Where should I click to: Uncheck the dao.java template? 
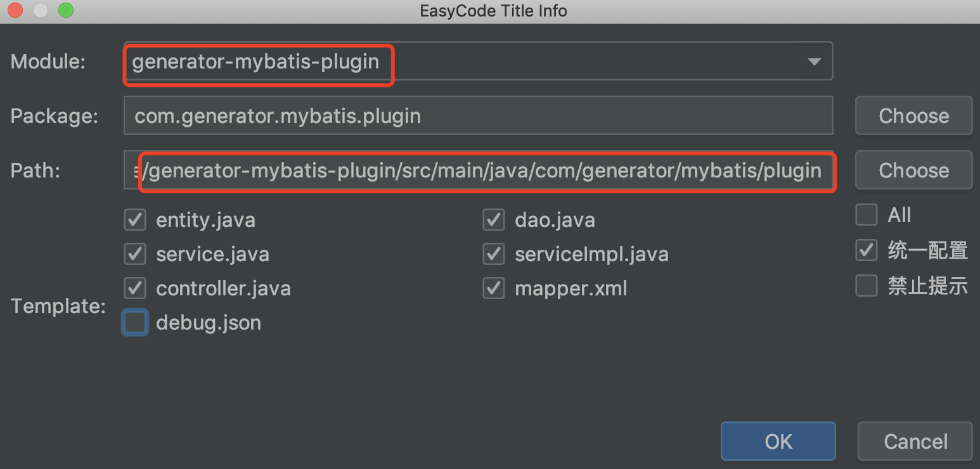[x=493, y=220]
